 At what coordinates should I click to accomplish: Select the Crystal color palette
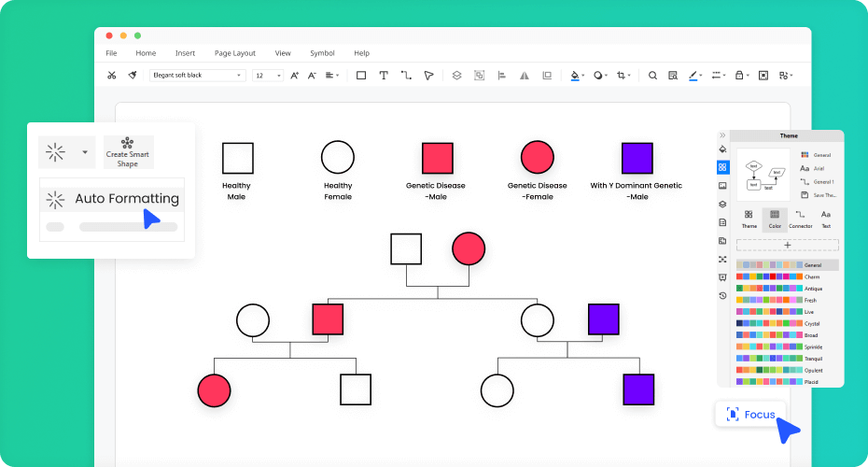click(778, 323)
